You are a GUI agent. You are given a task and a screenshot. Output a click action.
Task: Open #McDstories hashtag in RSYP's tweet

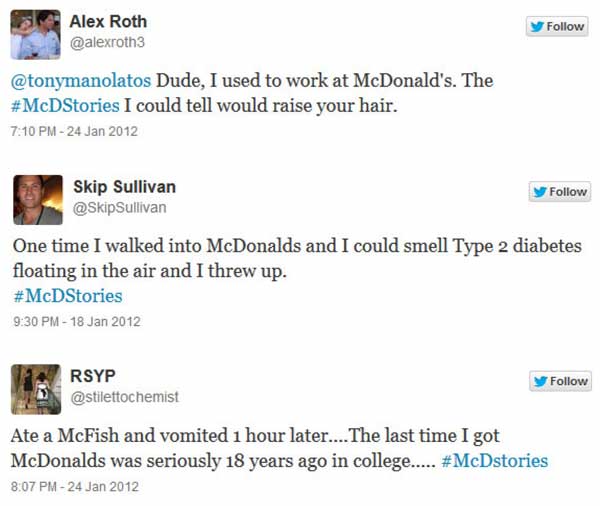(494, 461)
